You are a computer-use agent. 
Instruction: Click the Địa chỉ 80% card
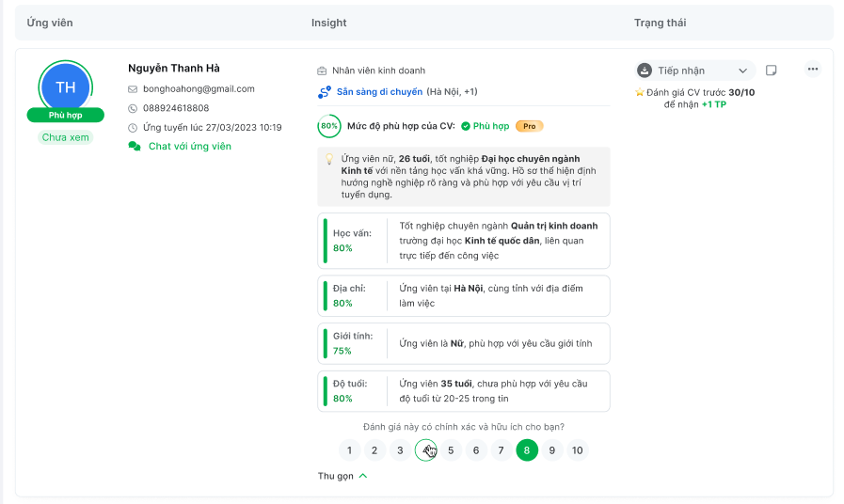point(464,296)
